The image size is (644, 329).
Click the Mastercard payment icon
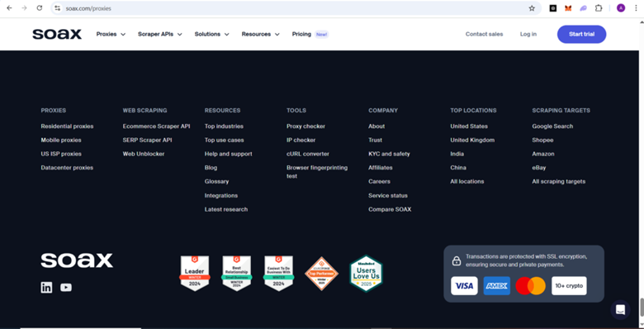(531, 286)
